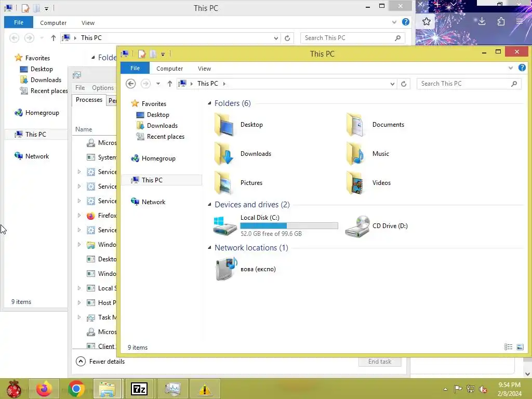Click Search This PC field in front window
Screen dimensions: 532x399
(x=469, y=84)
